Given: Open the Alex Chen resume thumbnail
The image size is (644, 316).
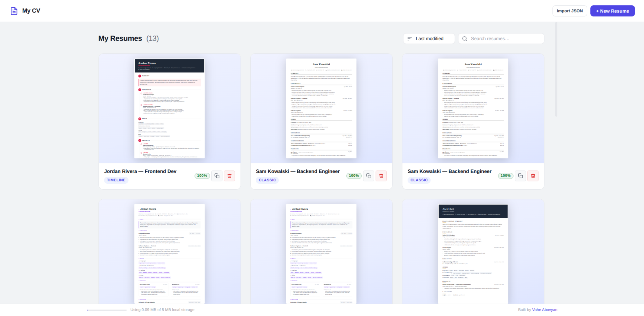Looking at the screenshot, I should click(473, 255).
